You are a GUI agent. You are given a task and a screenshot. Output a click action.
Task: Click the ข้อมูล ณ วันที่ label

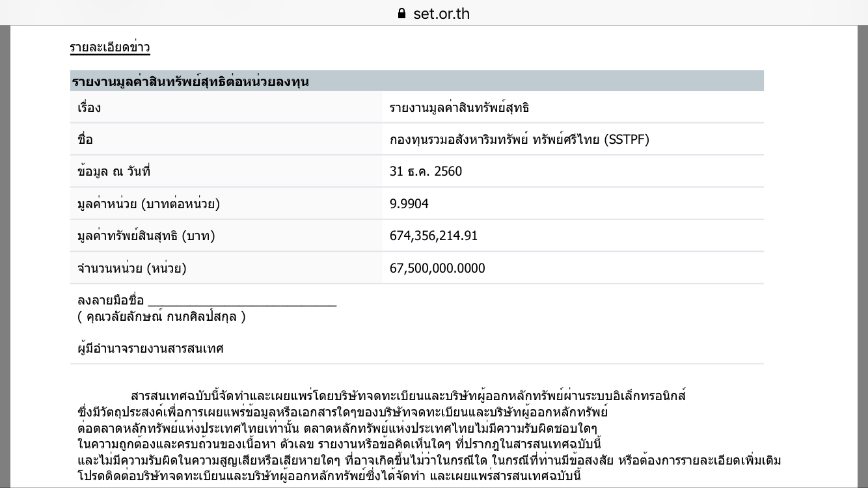coord(114,172)
